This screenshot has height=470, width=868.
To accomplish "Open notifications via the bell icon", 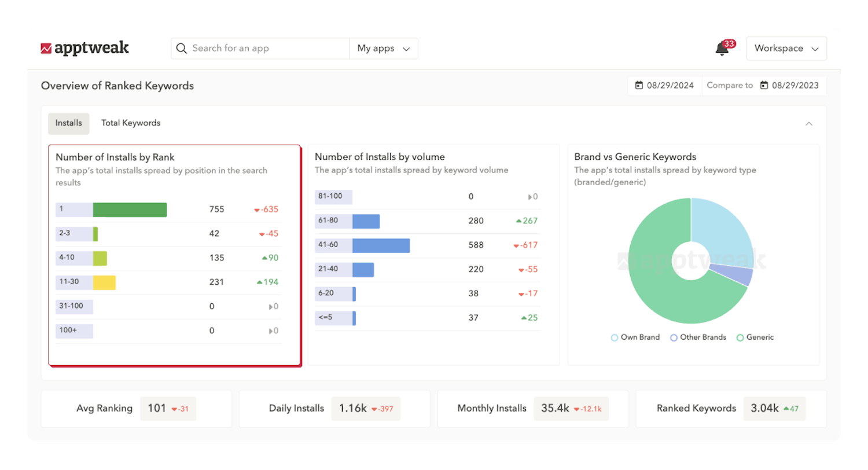I will coord(721,50).
